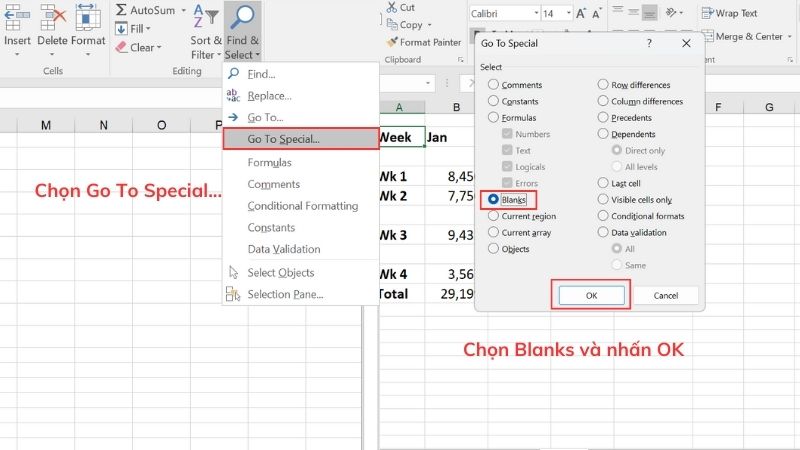Image resolution: width=800 pixels, height=450 pixels.
Task: Click the Cut scissors icon
Action: (x=391, y=7)
